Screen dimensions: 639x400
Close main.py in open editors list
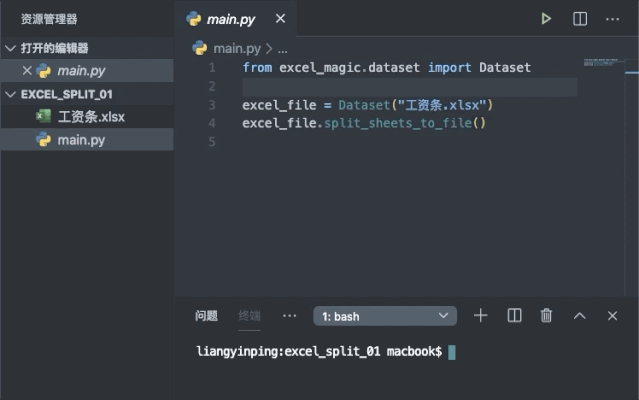(27, 71)
